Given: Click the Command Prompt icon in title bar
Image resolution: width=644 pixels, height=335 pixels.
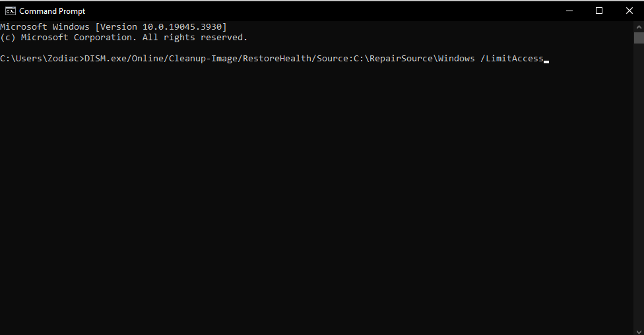Looking at the screenshot, I should pos(11,11).
